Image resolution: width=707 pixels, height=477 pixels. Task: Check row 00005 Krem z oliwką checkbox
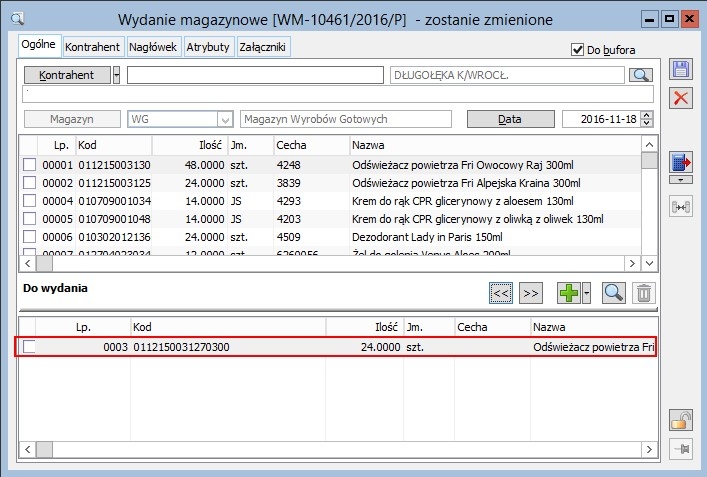click(29, 219)
